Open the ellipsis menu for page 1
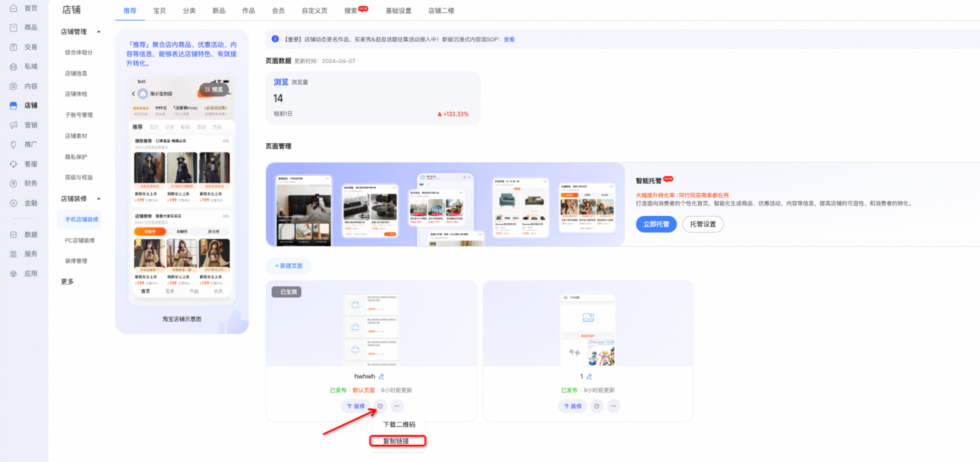The width and height of the screenshot is (980, 462). tap(614, 406)
